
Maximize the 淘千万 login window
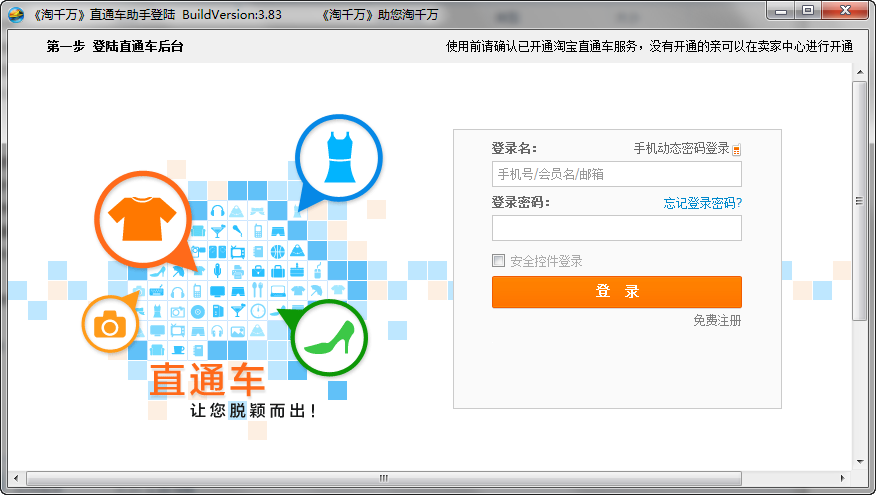(808, 11)
